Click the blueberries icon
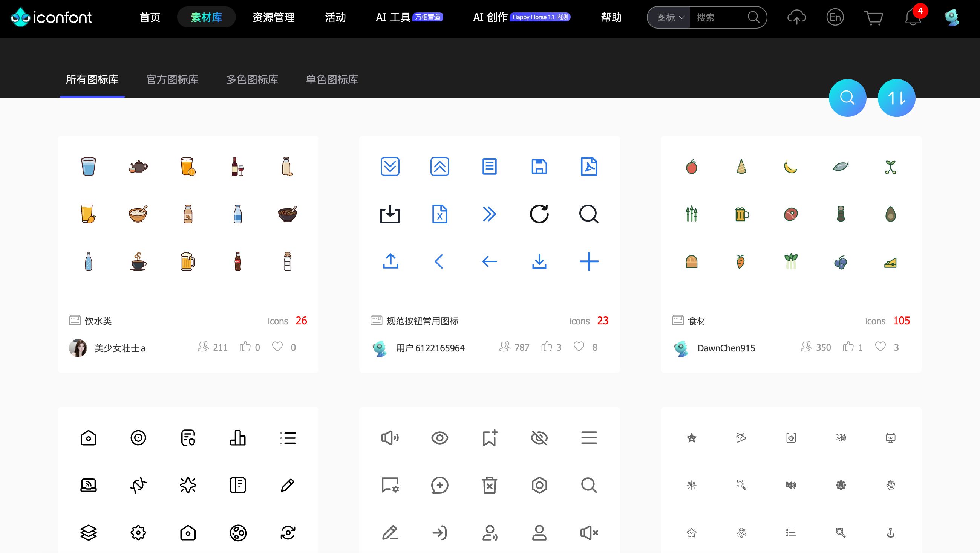Viewport: 980px width, 553px height. click(x=841, y=262)
